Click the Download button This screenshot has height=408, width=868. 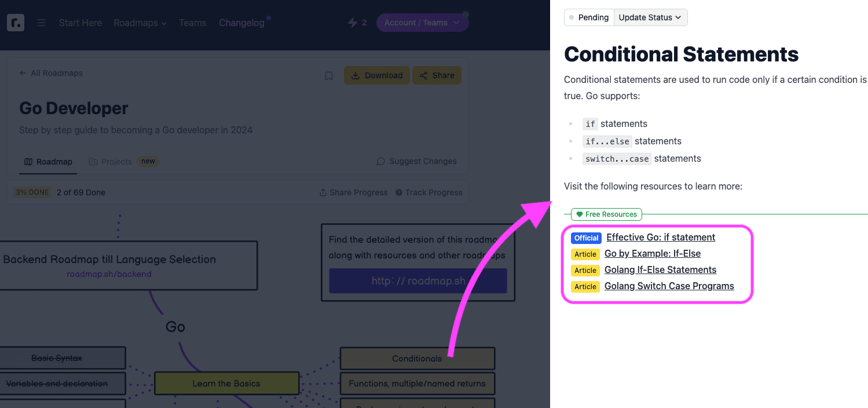377,75
